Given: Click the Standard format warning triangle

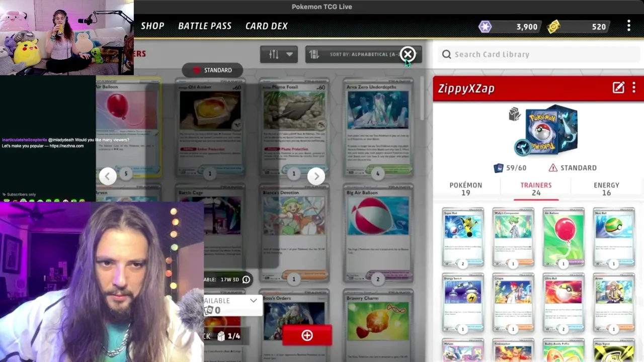Looking at the screenshot, I should coord(553,168).
